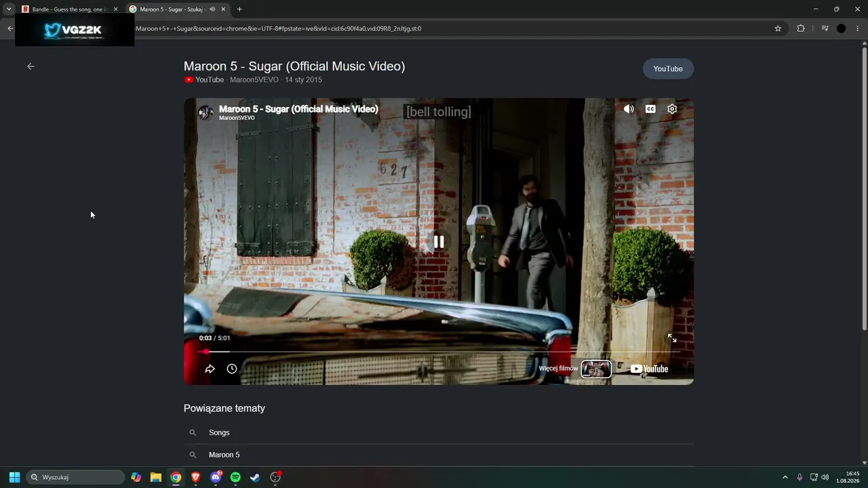Go back with the arrow beside the title
The image size is (868, 488).
[x=31, y=66]
